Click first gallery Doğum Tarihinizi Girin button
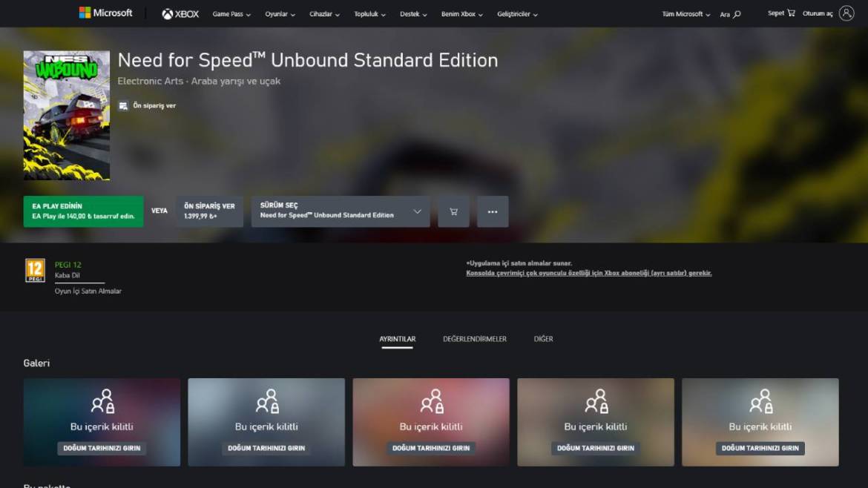This screenshot has width=868, height=488. click(102, 448)
